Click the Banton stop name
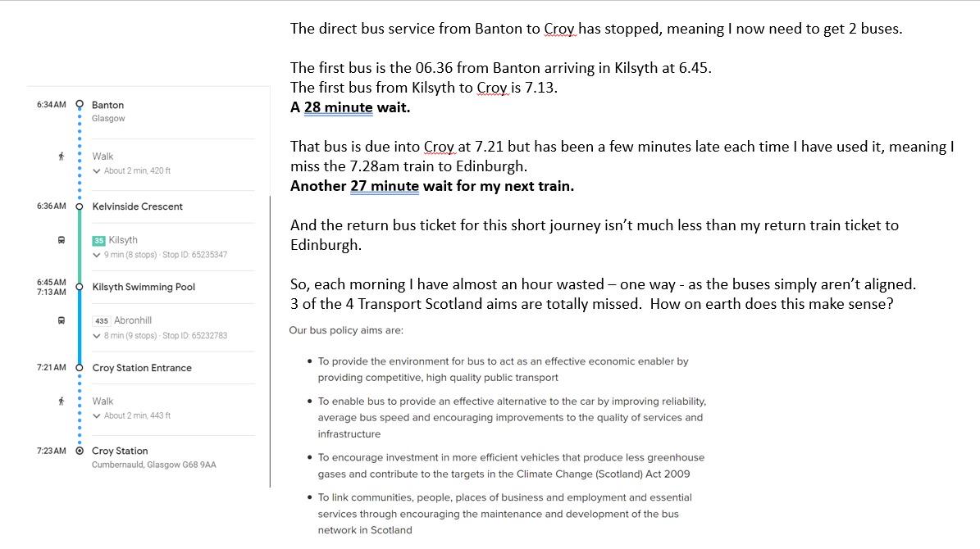The image size is (980, 549). coord(107,105)
